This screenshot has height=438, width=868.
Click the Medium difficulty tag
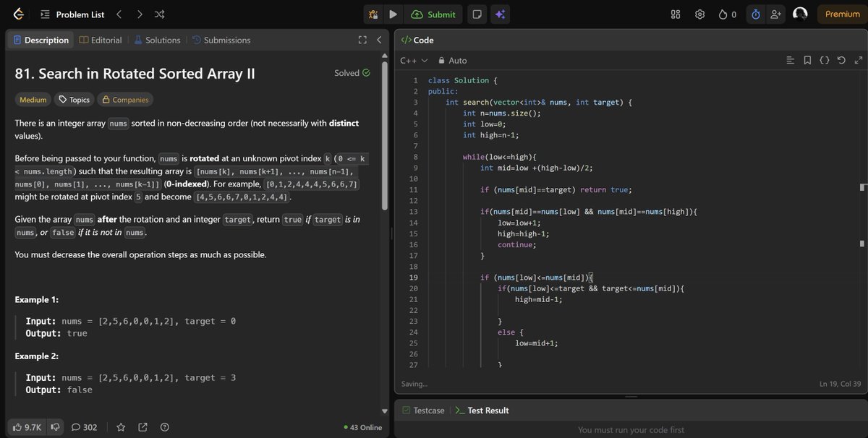click(x=33, y=100)
